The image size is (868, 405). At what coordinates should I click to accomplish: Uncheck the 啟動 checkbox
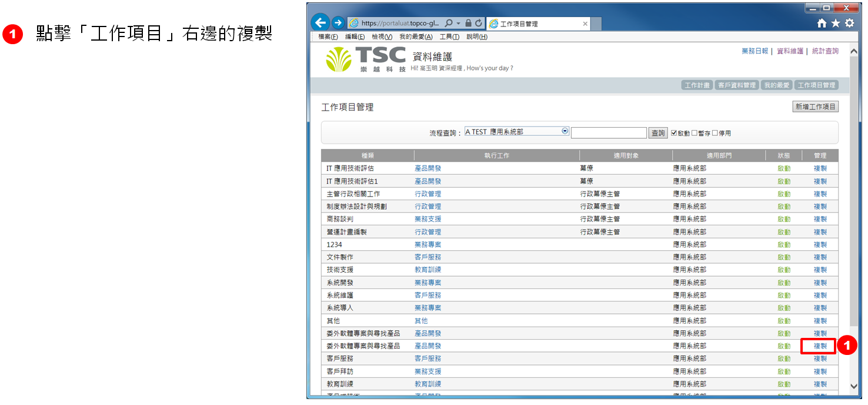tap(674, 133)
